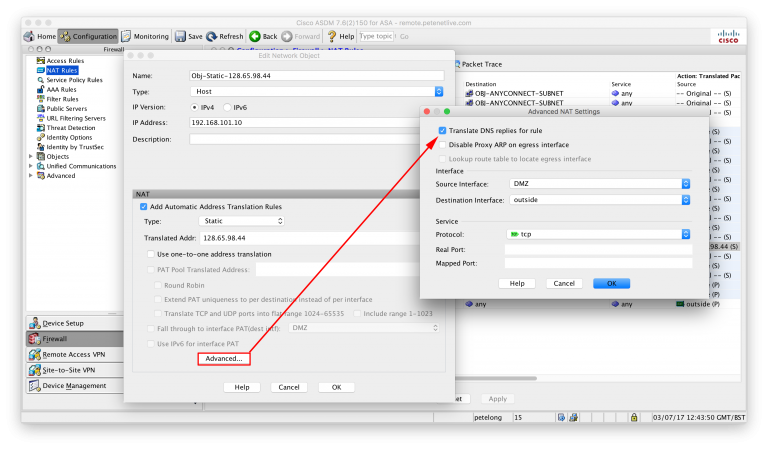
Task: Click the IP Address field
Action: click(305, 122)
